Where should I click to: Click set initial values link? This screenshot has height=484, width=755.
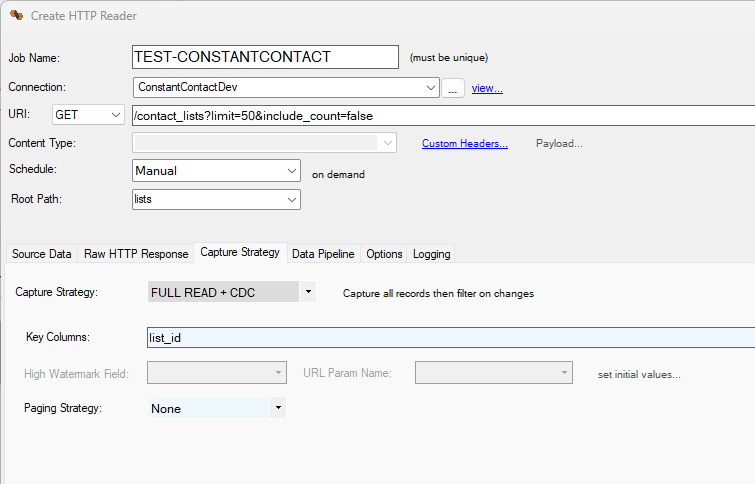click(639, 374)
